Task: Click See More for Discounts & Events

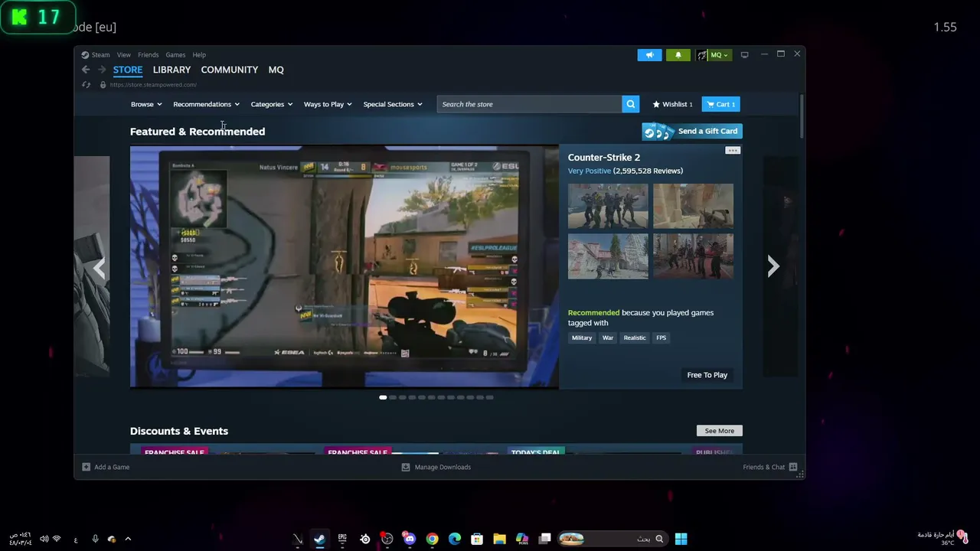Action: (720, 431)
